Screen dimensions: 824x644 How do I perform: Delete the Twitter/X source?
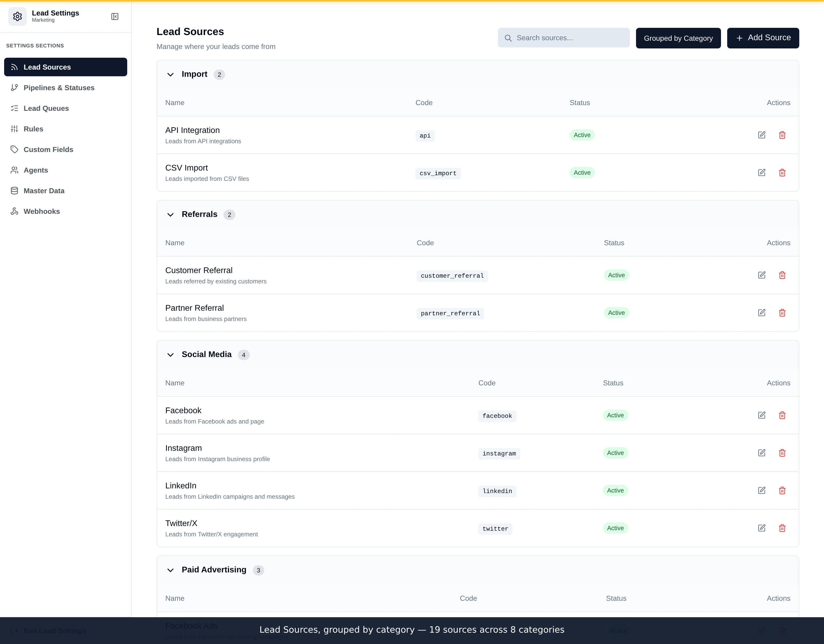[782, 528]
